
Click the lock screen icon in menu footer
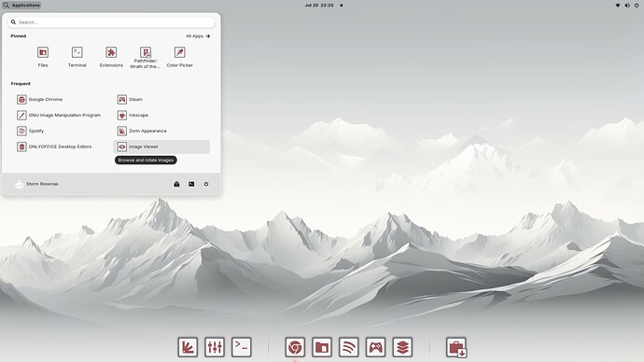(x=176, y=184)
